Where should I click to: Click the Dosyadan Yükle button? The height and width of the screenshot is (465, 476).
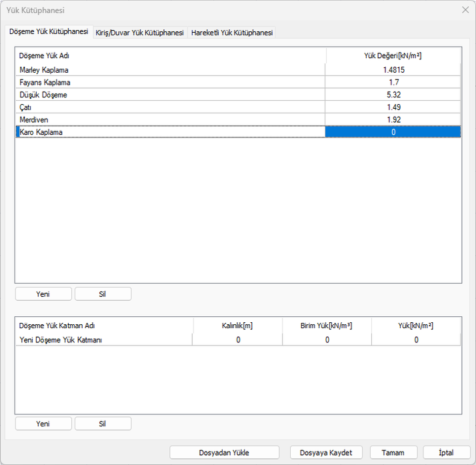tap(224, 452)
